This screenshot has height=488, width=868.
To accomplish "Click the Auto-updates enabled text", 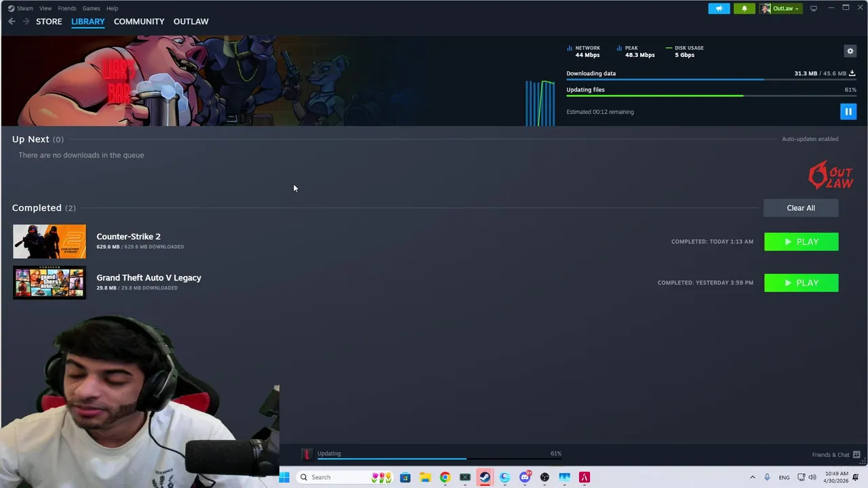I will (x=810, y=139).
